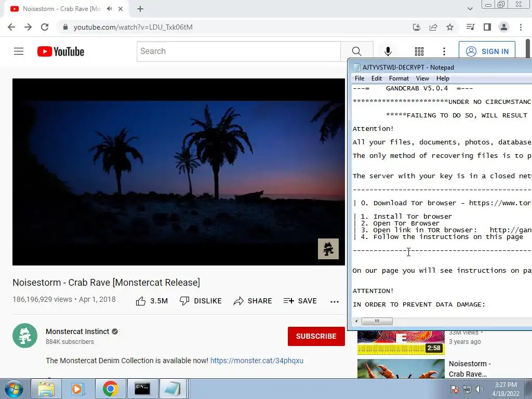
Task: Open the YouTube hamburger guide menu
Action: (x=19, y=51)
